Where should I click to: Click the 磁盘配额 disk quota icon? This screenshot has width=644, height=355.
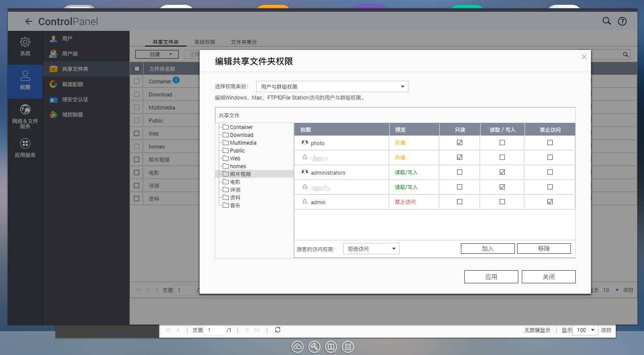pos(53,84)
